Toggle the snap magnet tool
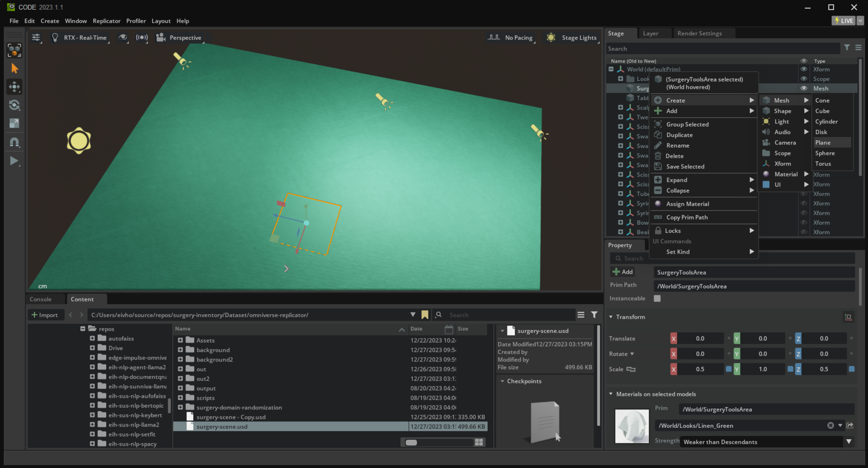The width and height of the screenshot is (868, 468). coord(15,142)
